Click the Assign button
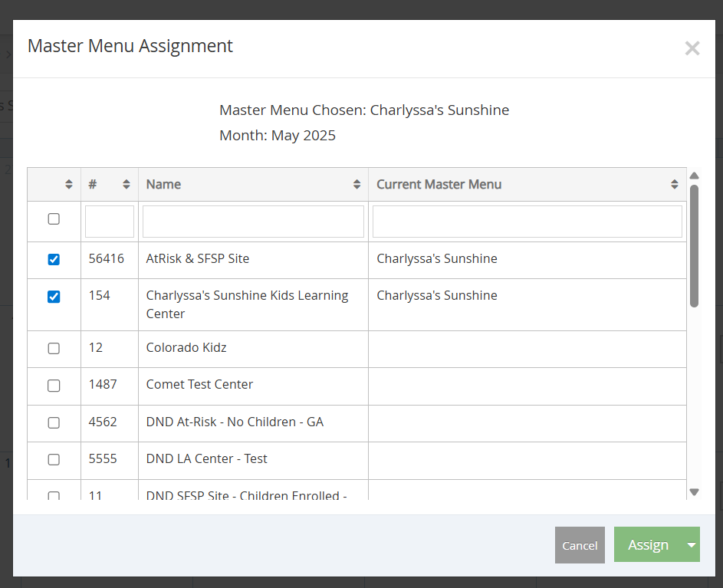 tap(648, 544)
